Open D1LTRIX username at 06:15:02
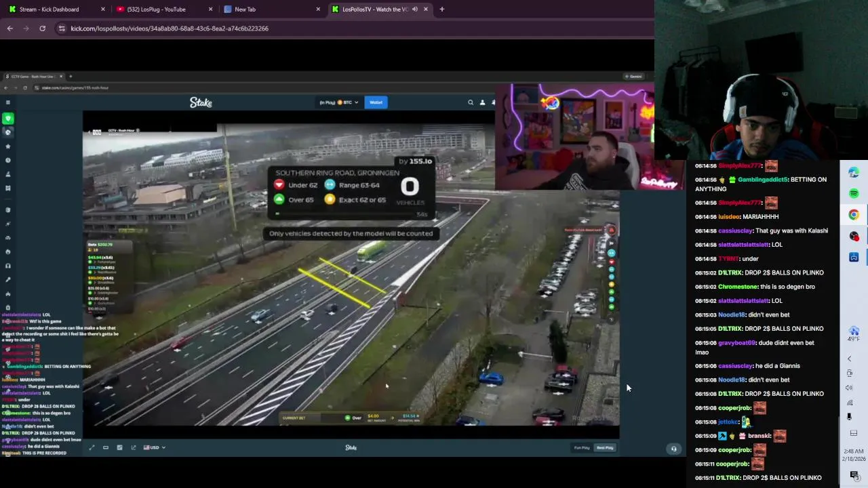Viewport: 868px width, 488px height. pos(729,272)
